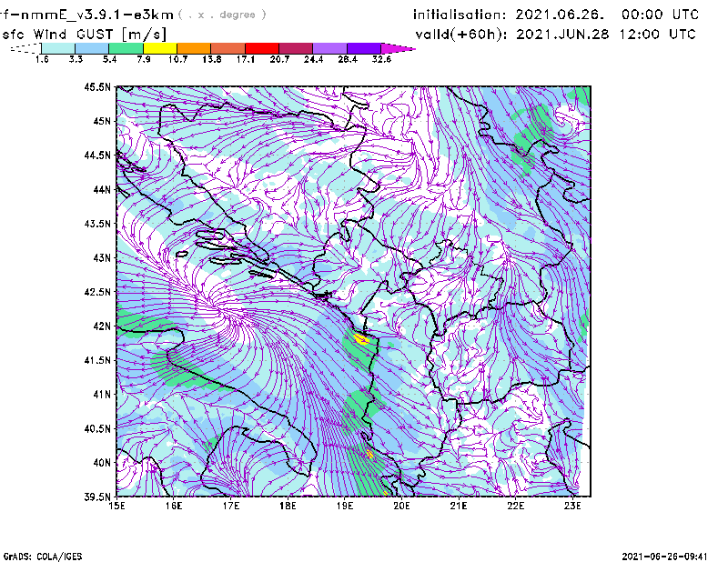Click the dashed white arrow at colorbar start
Image resolution: width=728 pixels, height=562 pixels.
(x=25, y=48)
